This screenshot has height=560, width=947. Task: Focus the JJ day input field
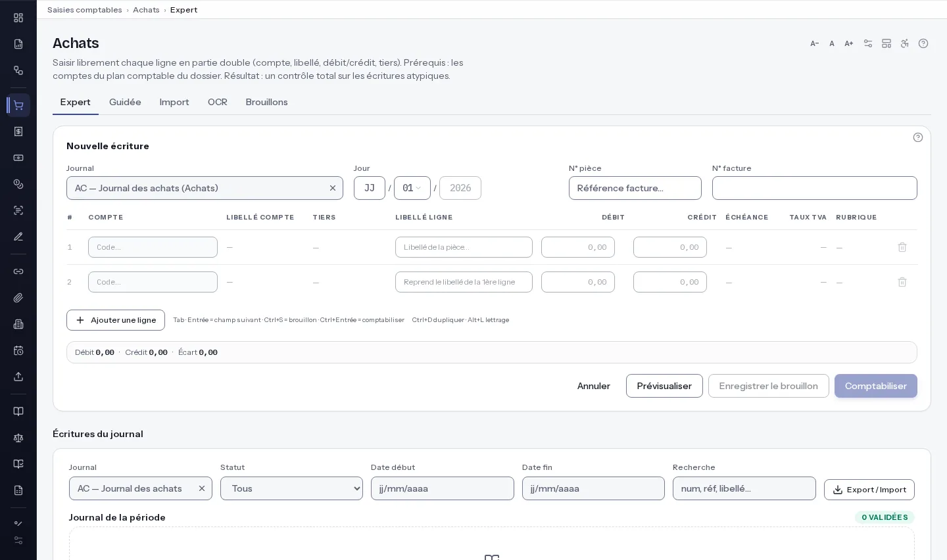pyautogui.click(x=370, y=188)
